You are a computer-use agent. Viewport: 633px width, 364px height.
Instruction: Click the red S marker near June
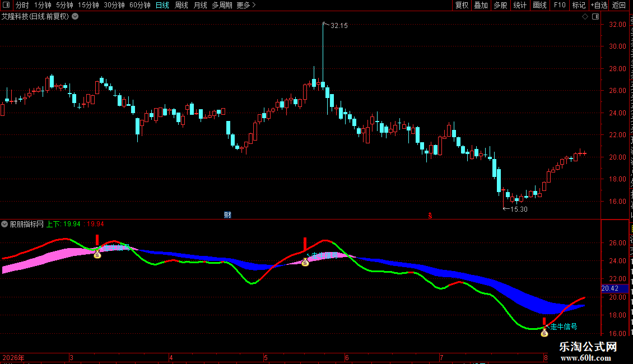[x=430, y=216]
